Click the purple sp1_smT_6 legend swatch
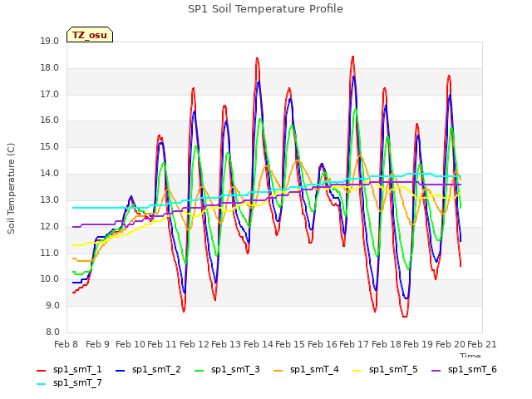The width and height of the screenshot is (532, 399). [x=436, y=371]
